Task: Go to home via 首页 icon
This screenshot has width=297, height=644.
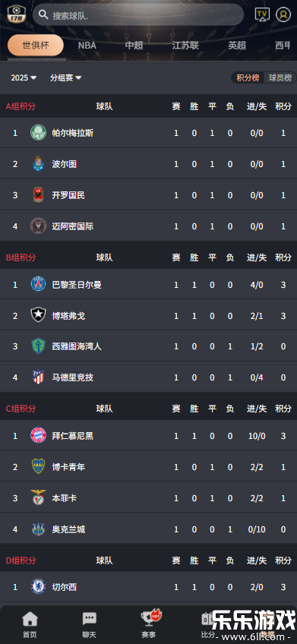Action: pyautogui.click(x=30, y=625)
